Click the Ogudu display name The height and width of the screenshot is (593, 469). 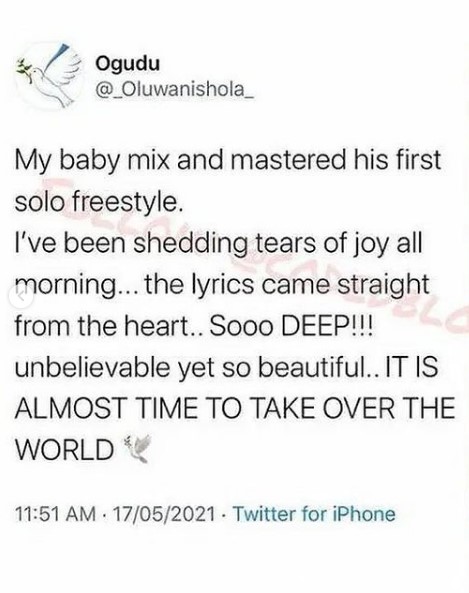[127, 63]
